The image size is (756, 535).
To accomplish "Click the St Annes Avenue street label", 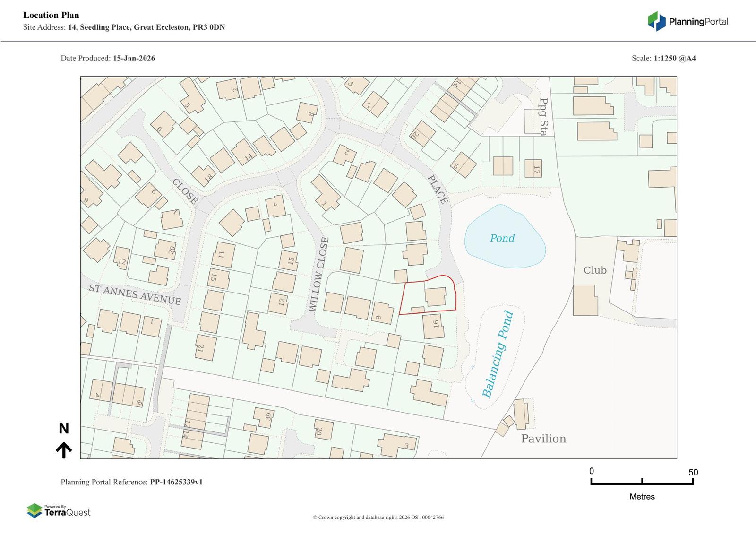I will point(135,294).
